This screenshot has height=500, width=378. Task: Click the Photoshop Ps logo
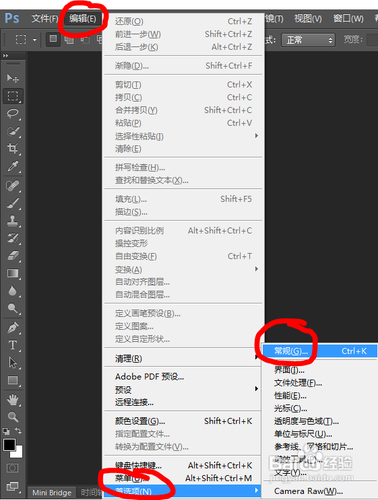coord(12,18)
